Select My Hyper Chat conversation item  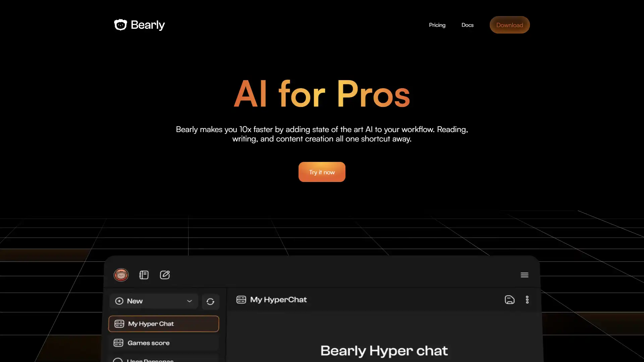click(164, 323)
